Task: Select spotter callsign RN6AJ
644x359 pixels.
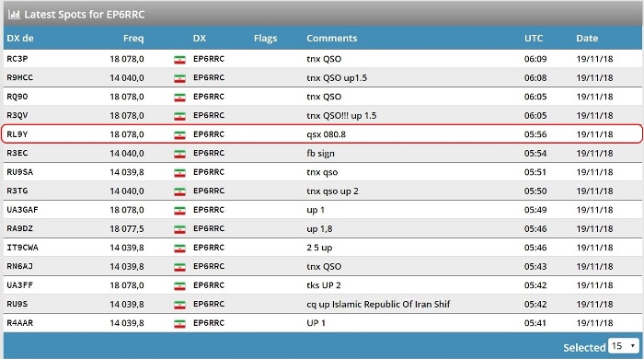Action: click(19, 267)
